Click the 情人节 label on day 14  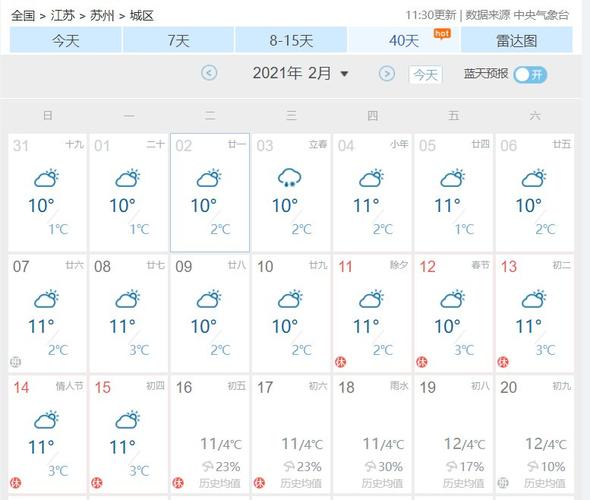coord(70,386)
